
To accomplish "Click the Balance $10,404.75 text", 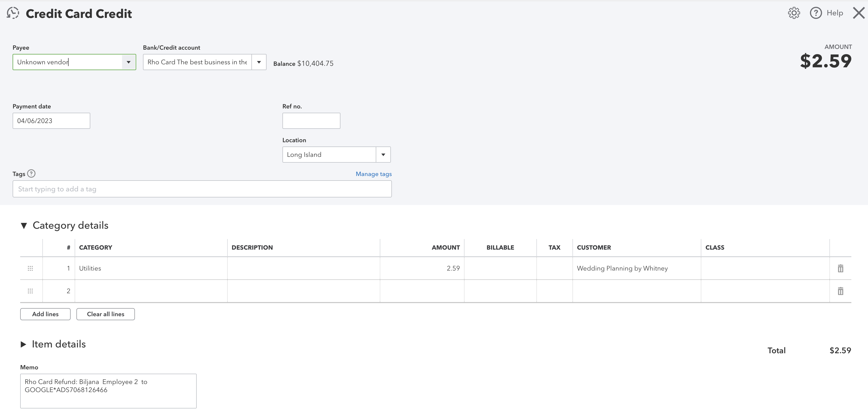I will tap(303, 63).
